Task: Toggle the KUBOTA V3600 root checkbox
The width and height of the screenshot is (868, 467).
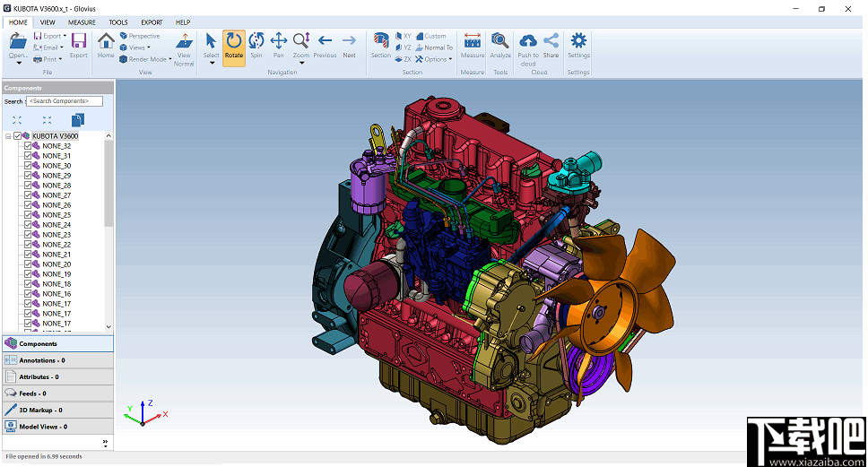Action: (18, 136)
